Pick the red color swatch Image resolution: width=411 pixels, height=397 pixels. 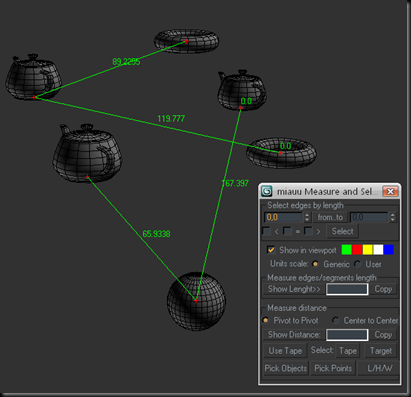[357, 250]
